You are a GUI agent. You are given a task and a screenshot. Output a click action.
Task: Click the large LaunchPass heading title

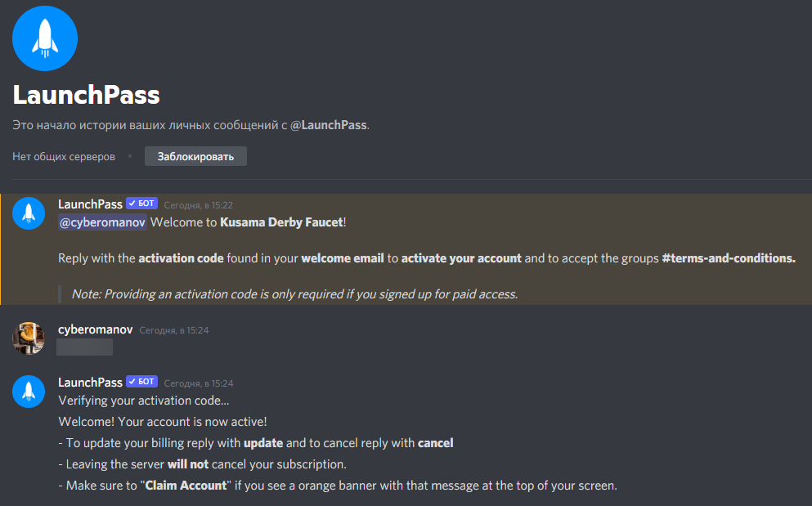tap(86, 95)
